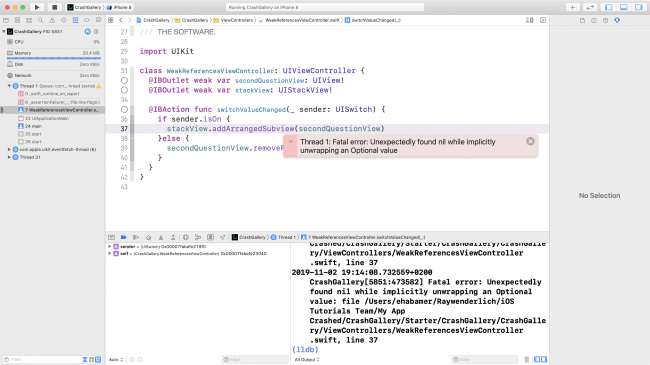The height and width of the screenshot is (365, 650).
Task: Toggle stackView outlet connection circle
Action: tap(124, 90)
